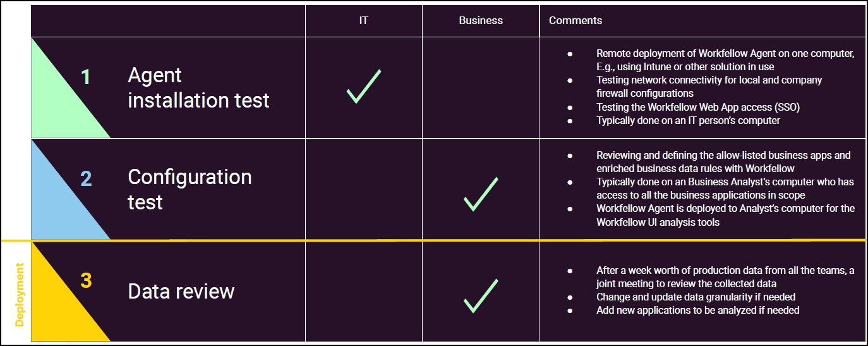Click the Configuration test title
Screen dimensions: 868x346
[190, 189]
